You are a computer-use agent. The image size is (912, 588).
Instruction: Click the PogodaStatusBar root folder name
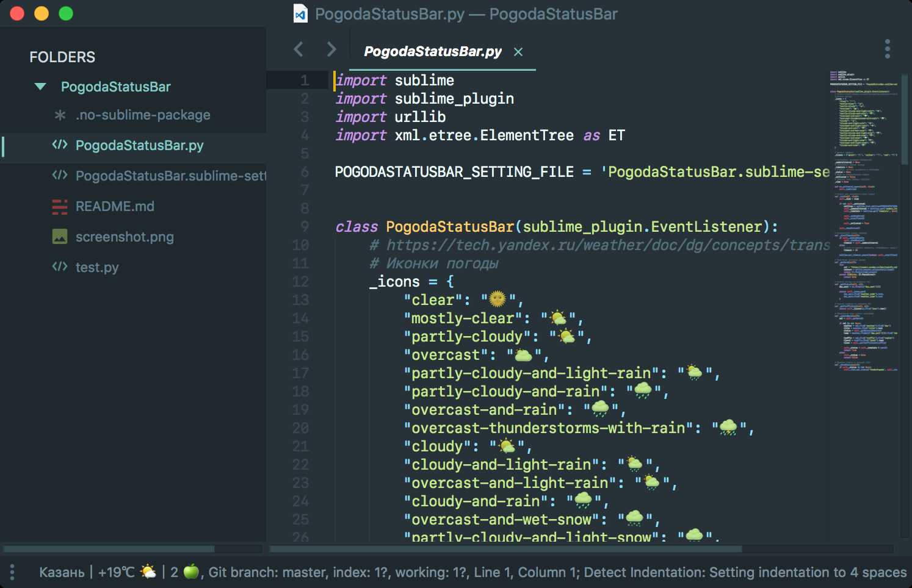pos(116,87)
